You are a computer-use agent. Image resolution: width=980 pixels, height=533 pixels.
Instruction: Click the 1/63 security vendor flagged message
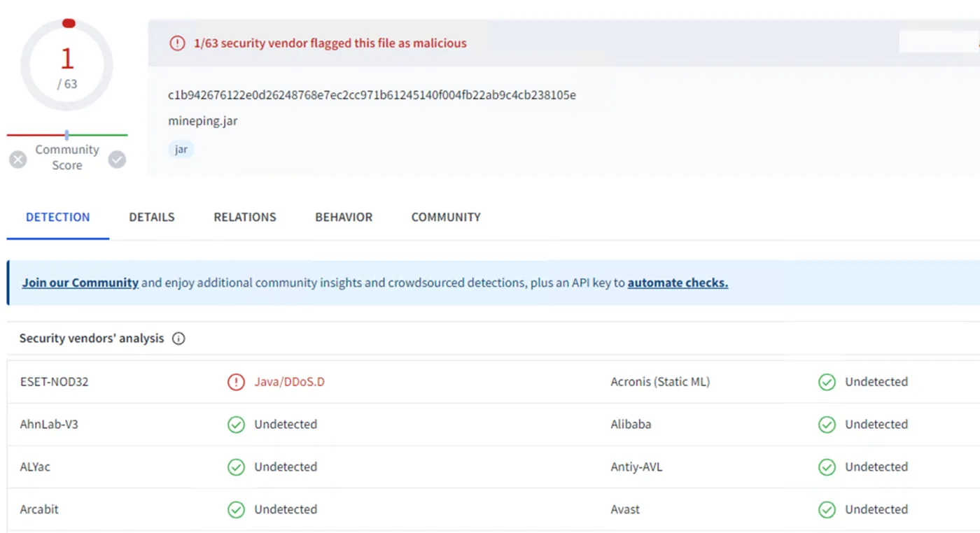point(330,43)
